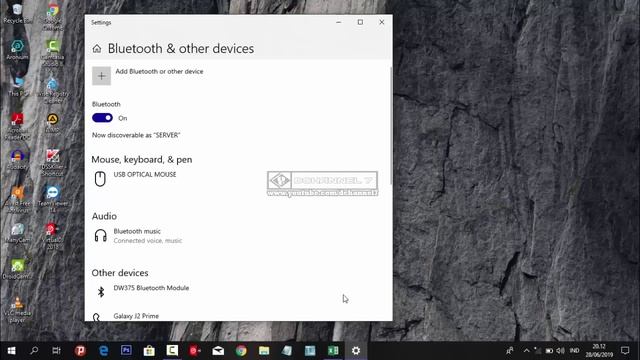Open File Explorer from the taskbar
This screenshot has width=640, height=360.
click(264, 351)
